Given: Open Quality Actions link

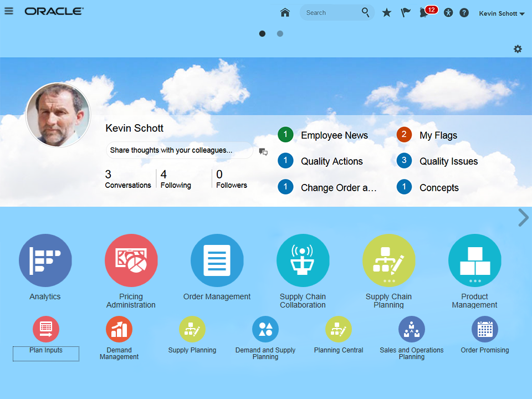Looking at the screenshot, I should click(x=332, y=161).
